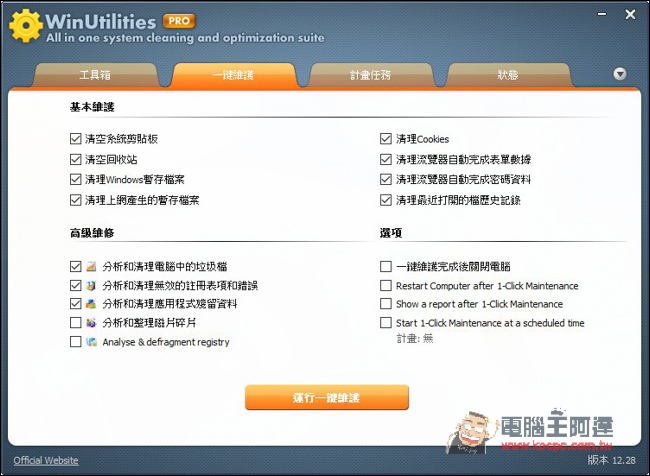The height and width of the screenshot is (476, 650).
Task: Click the PRO badge
Action: point(179,21)
